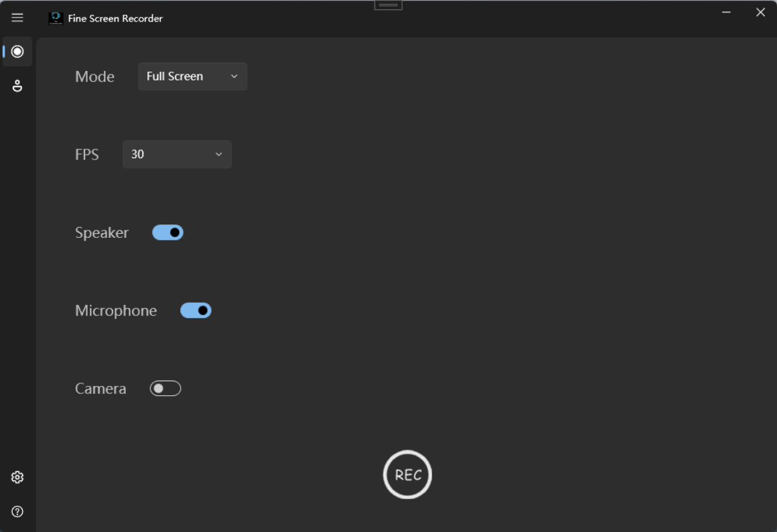Open the settings gear in sidebar

[17, 477]
